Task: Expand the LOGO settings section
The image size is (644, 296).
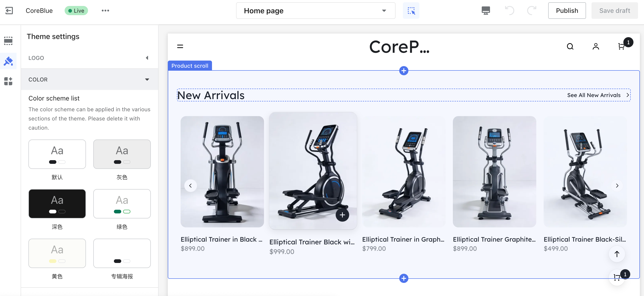Action: point(89,58)
